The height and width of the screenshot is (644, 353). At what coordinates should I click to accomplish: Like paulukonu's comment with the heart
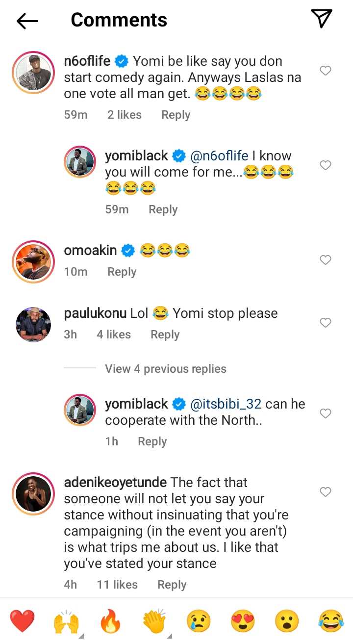tap(326, 323)
